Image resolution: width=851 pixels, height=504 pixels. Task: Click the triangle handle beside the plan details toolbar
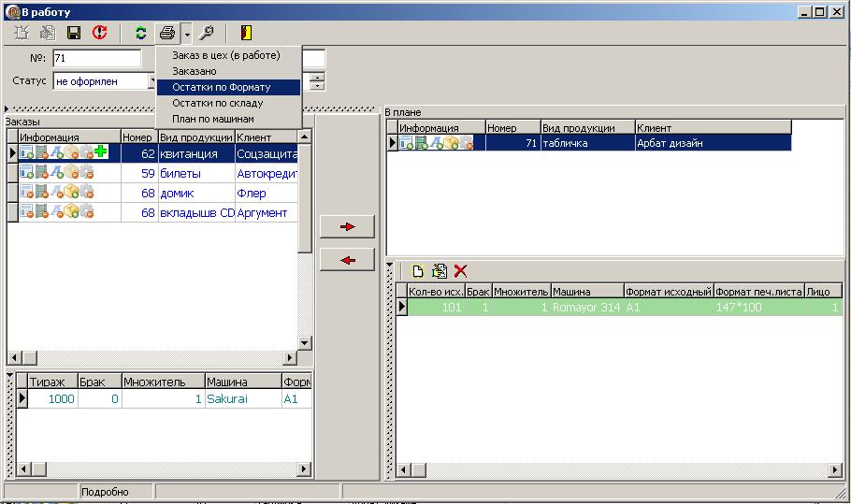(x=390, y=266)
